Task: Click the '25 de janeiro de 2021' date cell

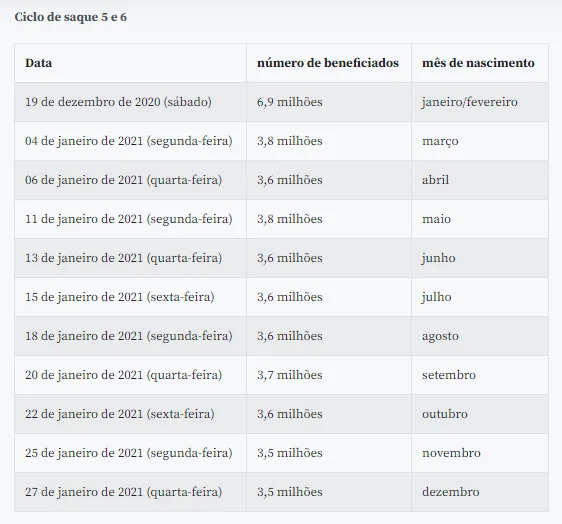Action: click(x=130, y=453)
